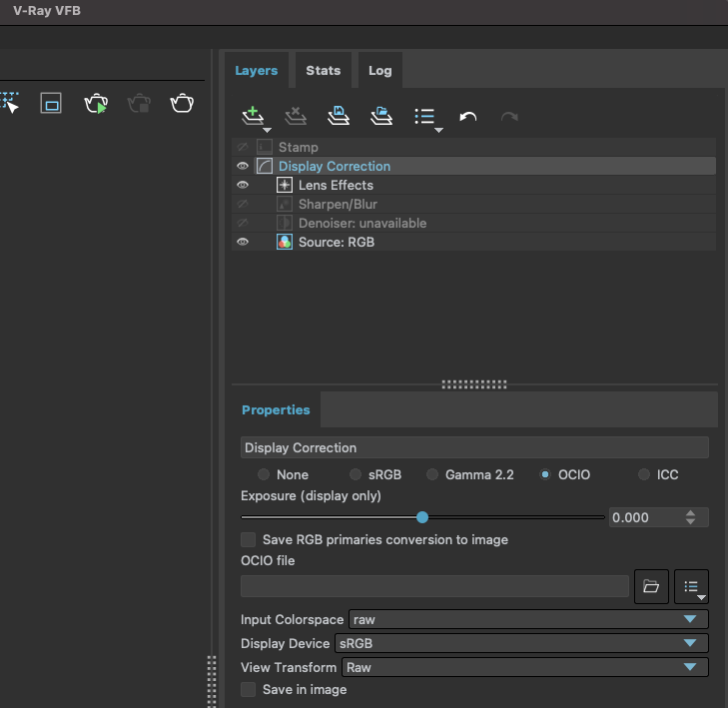The height and width of the screenshot is (708, 728).
Task: Open the View Transform Raw dropdown
Action: pyautogui.click(x=525, y=668)
